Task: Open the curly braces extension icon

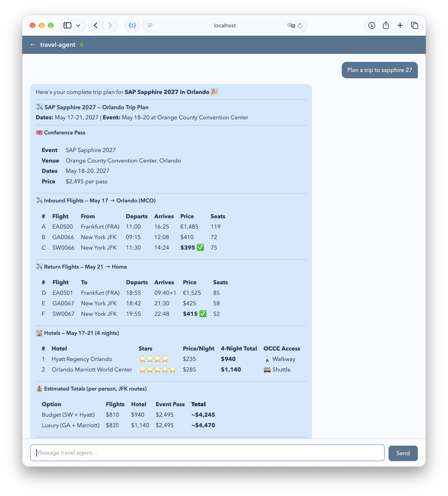Action: coord(132,25)
